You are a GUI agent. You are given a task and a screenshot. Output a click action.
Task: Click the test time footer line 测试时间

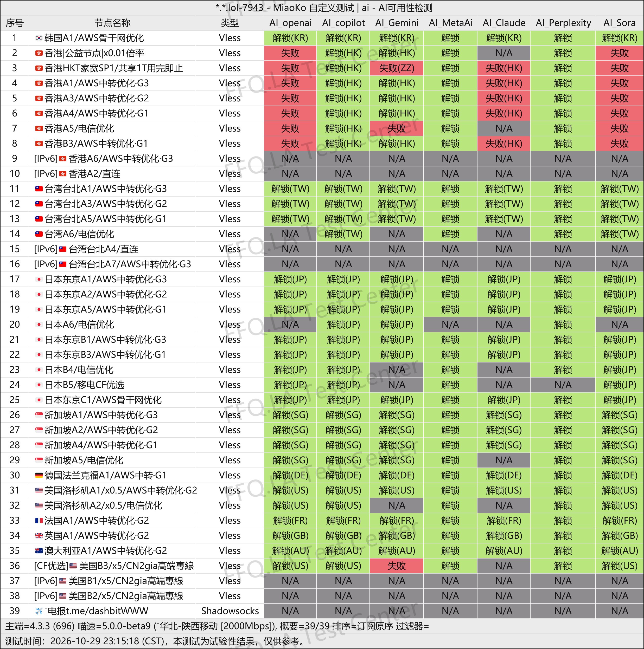155,641
